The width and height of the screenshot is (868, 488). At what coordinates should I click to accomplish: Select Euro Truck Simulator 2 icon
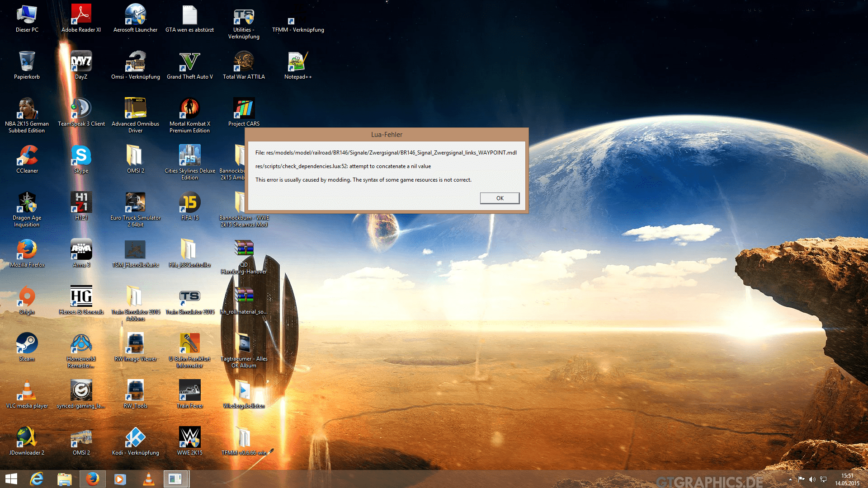[x=136, y=210]
